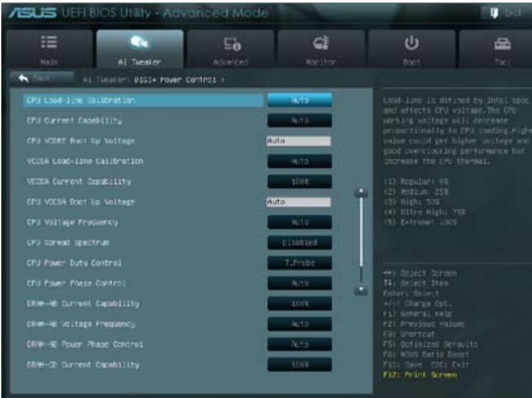Image resolution: width=532 pixels, height=398 pixels.
Task: Click CPU VCORE Boot Up Voltage input field
Action: pyautogui.click(x=299, y=141)
